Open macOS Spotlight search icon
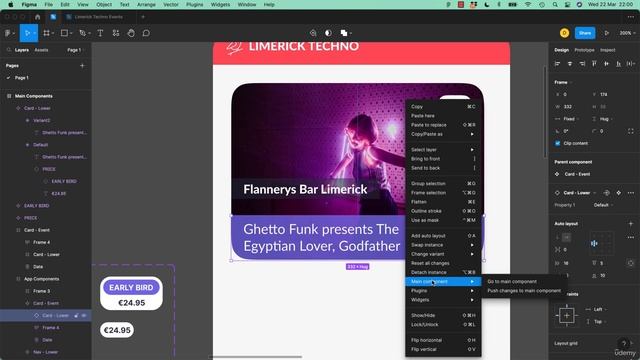This screenshot has width=640, height=360. tap(555, 4)
